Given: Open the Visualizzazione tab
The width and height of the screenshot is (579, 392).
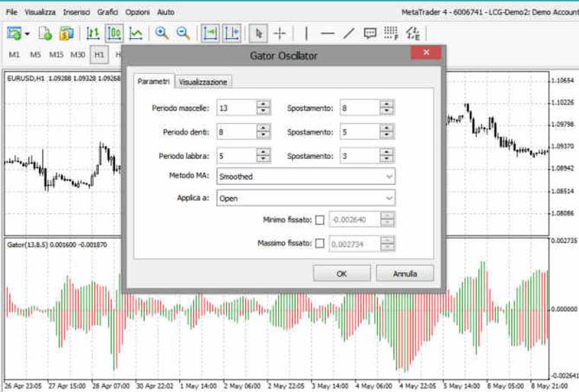Looking at the screenshot, I should (203, 81).
